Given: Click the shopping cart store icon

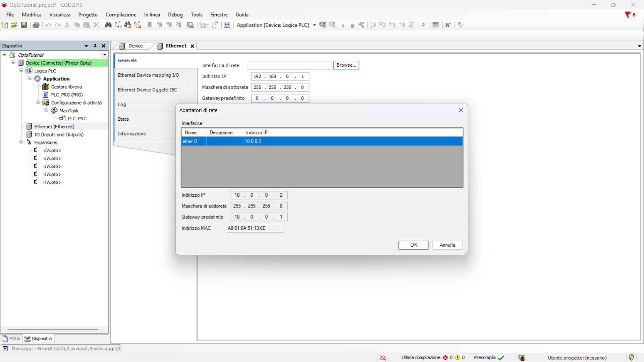Looking at the screenshot, I should [x=448, y=25].
